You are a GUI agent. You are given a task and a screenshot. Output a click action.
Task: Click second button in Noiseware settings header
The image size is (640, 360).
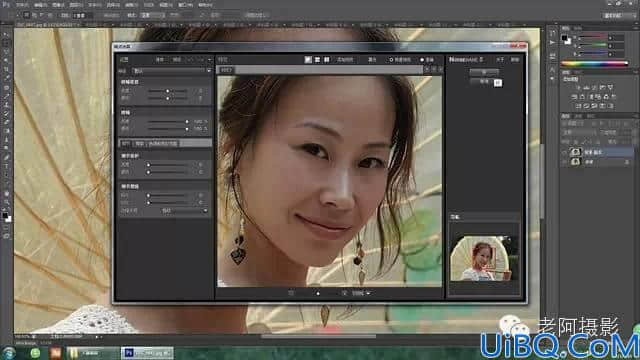click(x=176, y=60)
